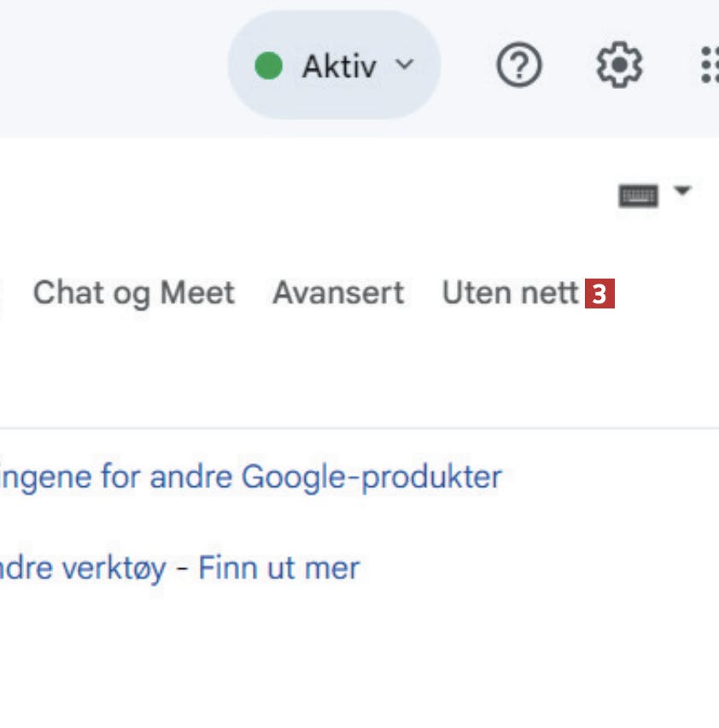Viewport: 719px width, 728px height.
Task: Click the keyboard input tools icon
Action: tap(638, 197)
